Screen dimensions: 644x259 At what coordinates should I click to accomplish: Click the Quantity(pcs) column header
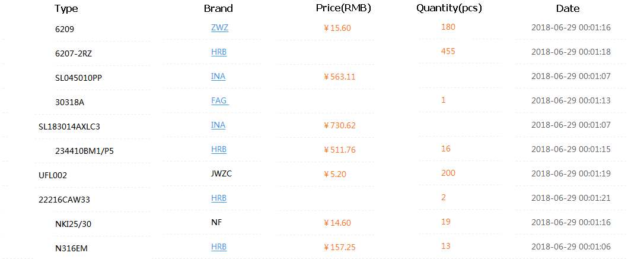[x=449, y=8]
